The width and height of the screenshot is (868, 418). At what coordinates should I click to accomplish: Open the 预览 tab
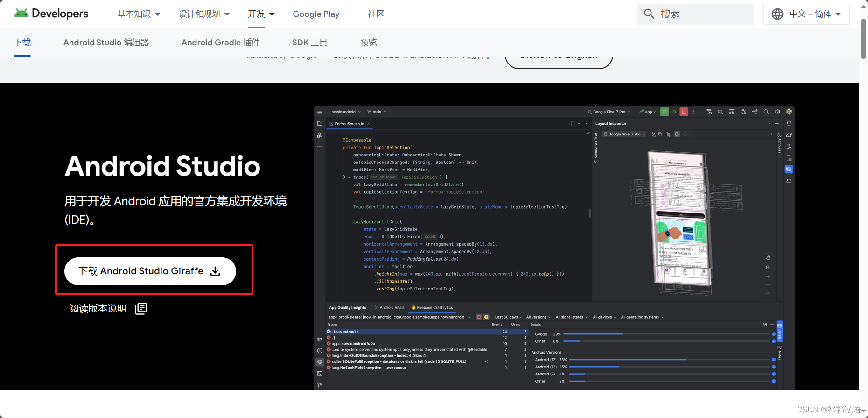tap(368, 43)
